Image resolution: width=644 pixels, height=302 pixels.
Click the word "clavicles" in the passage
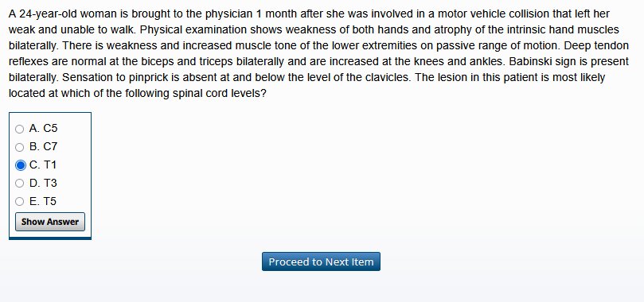(387, 77)
